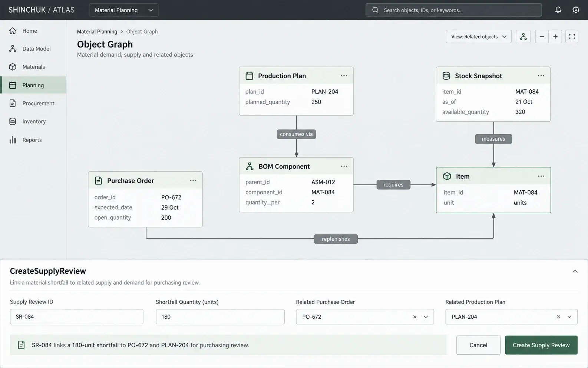This screenshot has height=368, width=588.
Task: Focus the global search field
Action: tap(453, 10)
